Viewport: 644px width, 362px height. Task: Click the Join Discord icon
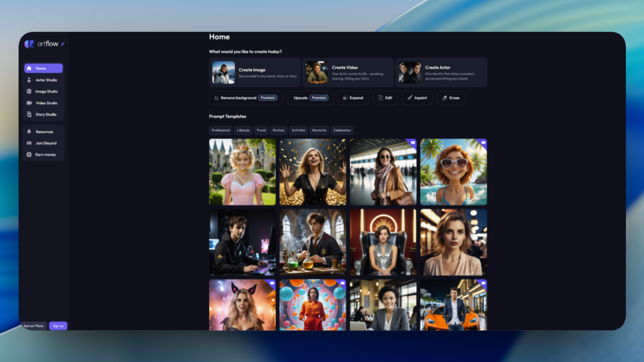(x=29, y=143)
